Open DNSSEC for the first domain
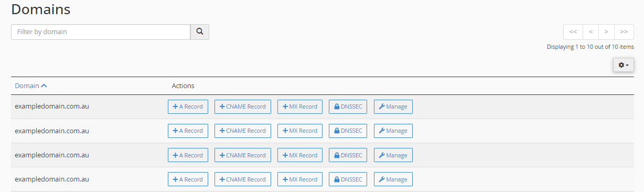Viewport: 644px width, 192px height. [x=348, y=106]
